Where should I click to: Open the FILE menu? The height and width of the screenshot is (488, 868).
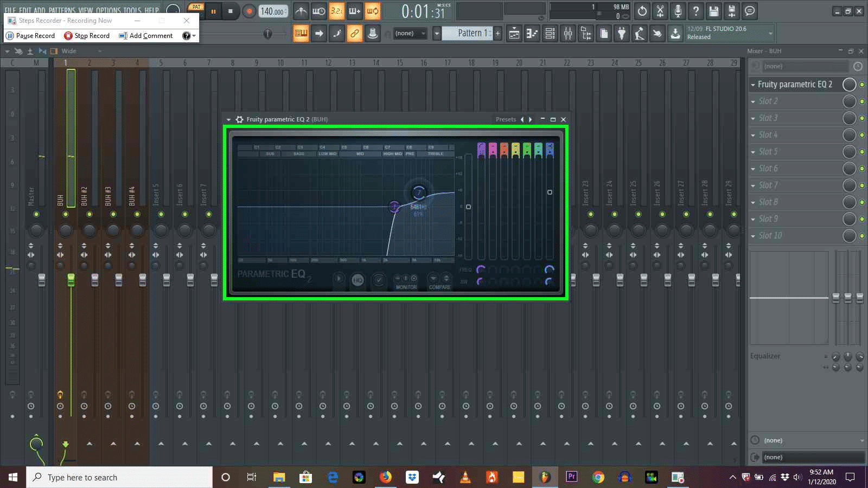coord(10,10)
